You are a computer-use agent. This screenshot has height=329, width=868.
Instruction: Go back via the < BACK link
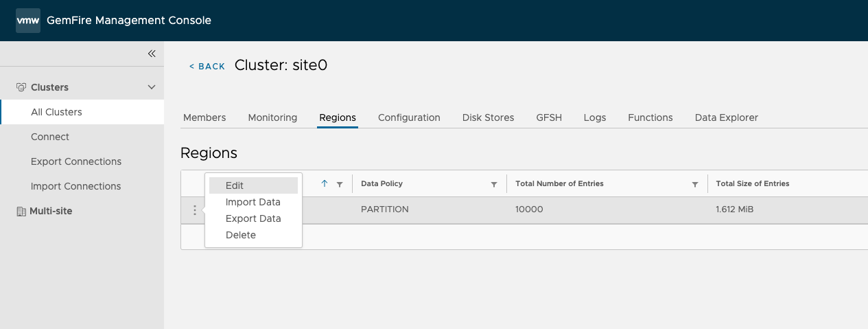[207, 67]
